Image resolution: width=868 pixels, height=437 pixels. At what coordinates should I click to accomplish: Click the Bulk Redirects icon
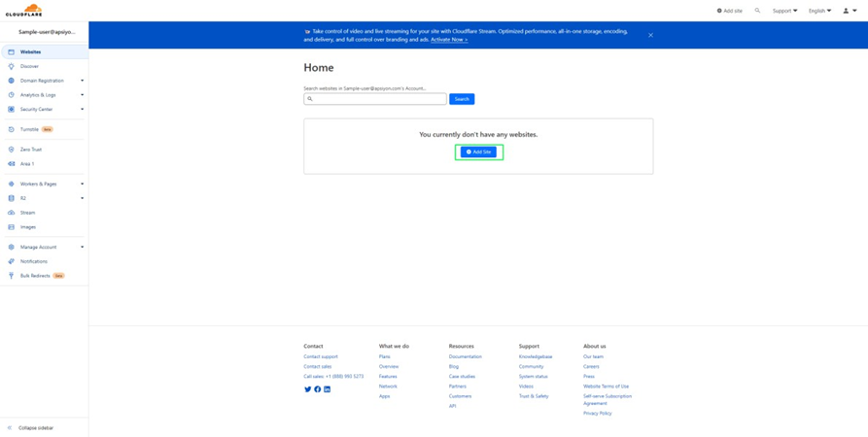[11, 276]
